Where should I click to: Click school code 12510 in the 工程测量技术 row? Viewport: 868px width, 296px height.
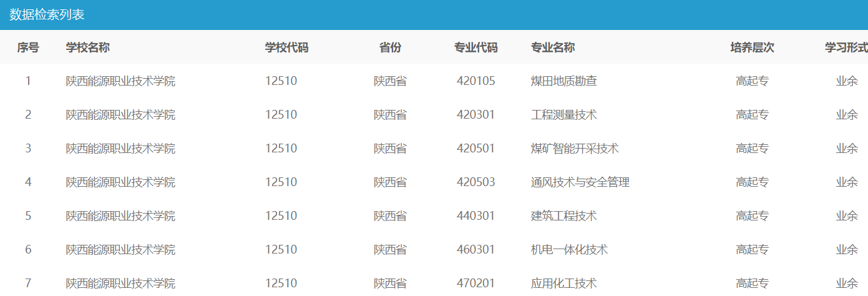pyautogui.click(x=281, y=115)
